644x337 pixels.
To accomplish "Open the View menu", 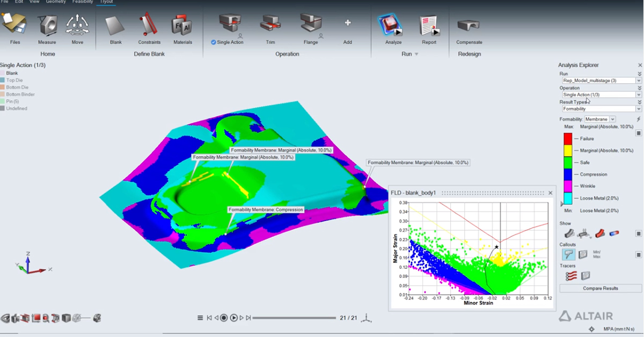I will point(34,2).
